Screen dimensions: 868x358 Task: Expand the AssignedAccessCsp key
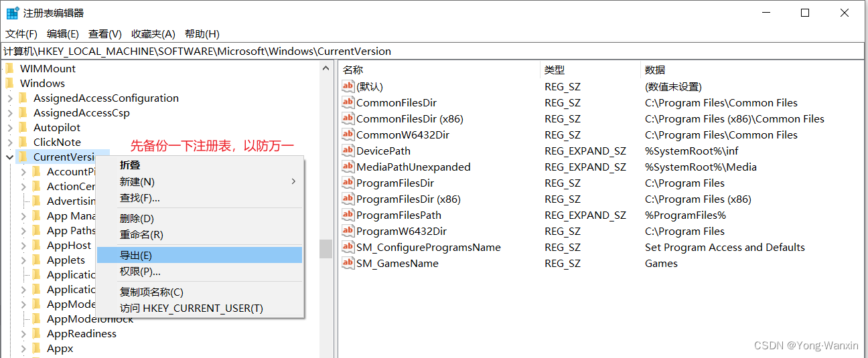coord(10,113)
